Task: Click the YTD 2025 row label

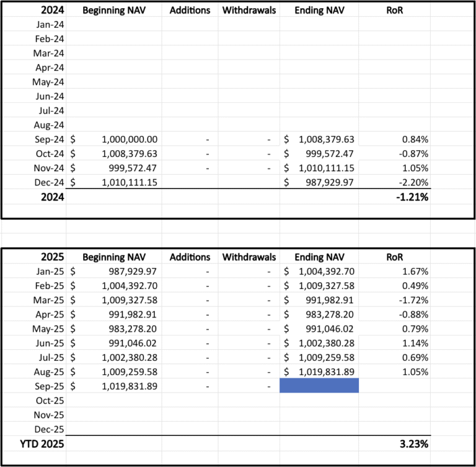Action: (x=42, y=444)
